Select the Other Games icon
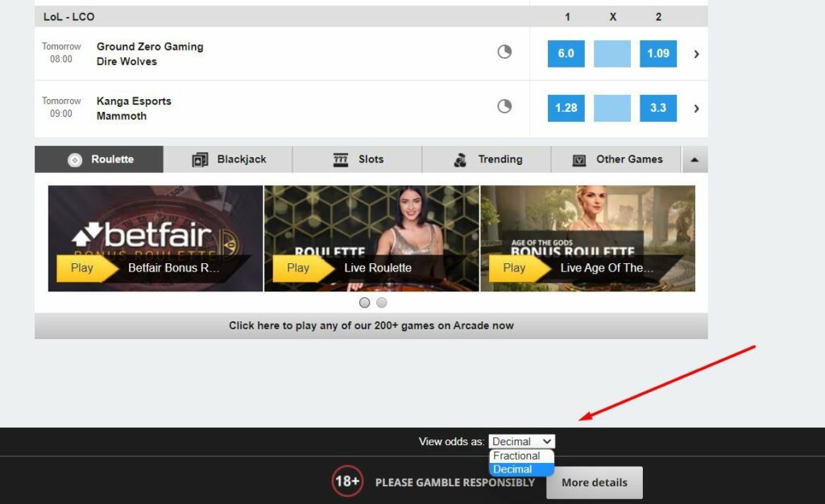This screenshot has width=825, height=504. tap(577, 159)
